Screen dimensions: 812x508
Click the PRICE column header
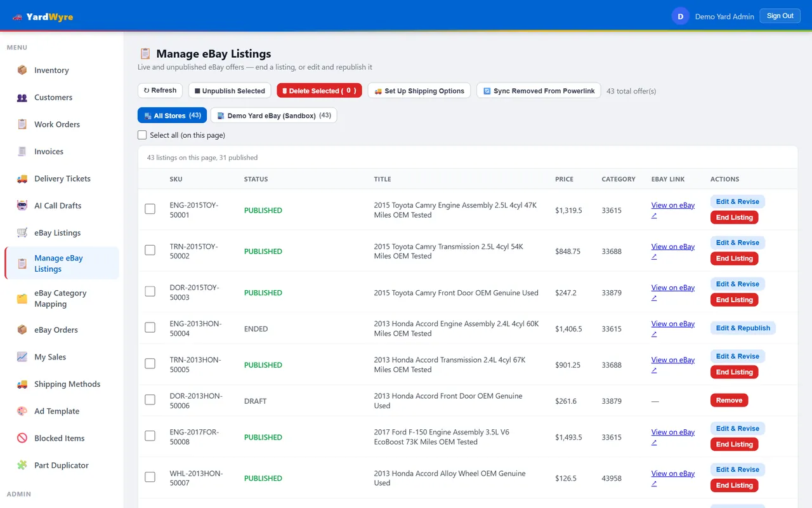click(564, 179)
